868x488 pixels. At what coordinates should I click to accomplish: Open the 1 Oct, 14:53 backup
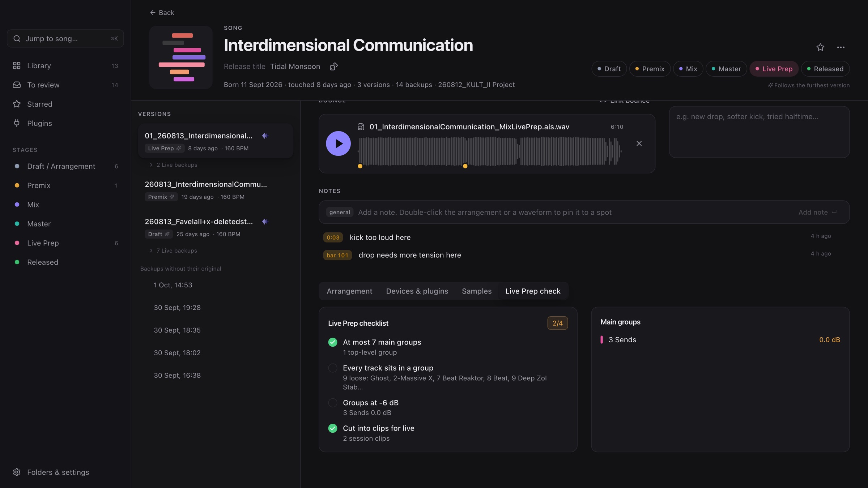point(173,285)
